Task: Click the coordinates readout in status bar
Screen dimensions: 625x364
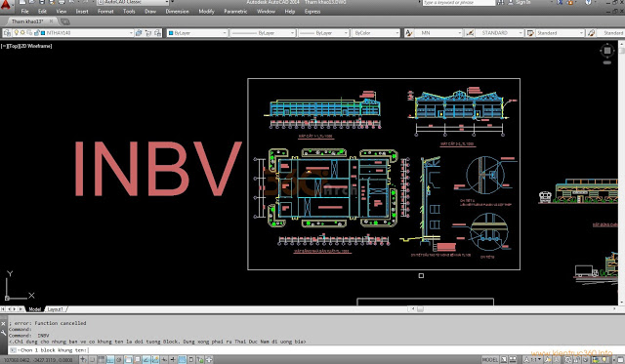Action: tap(39, 360)
